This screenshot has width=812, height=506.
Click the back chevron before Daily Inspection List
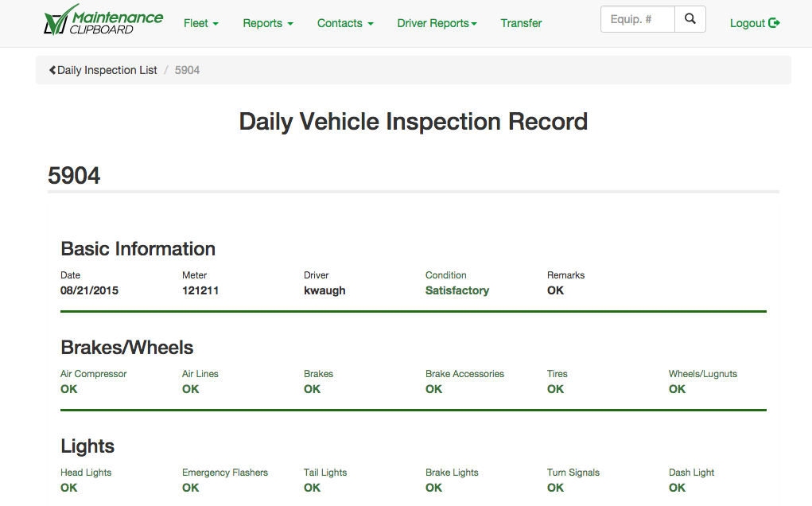point(52,70)
